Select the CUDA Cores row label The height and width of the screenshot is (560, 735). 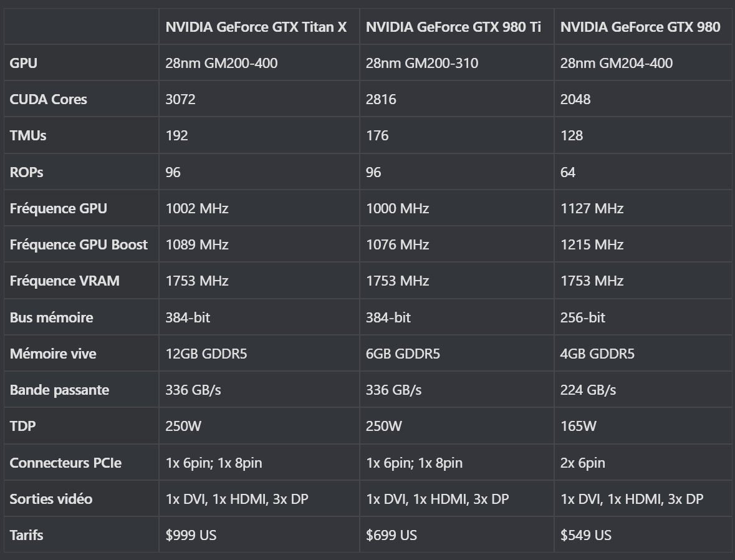click(48, 99)
